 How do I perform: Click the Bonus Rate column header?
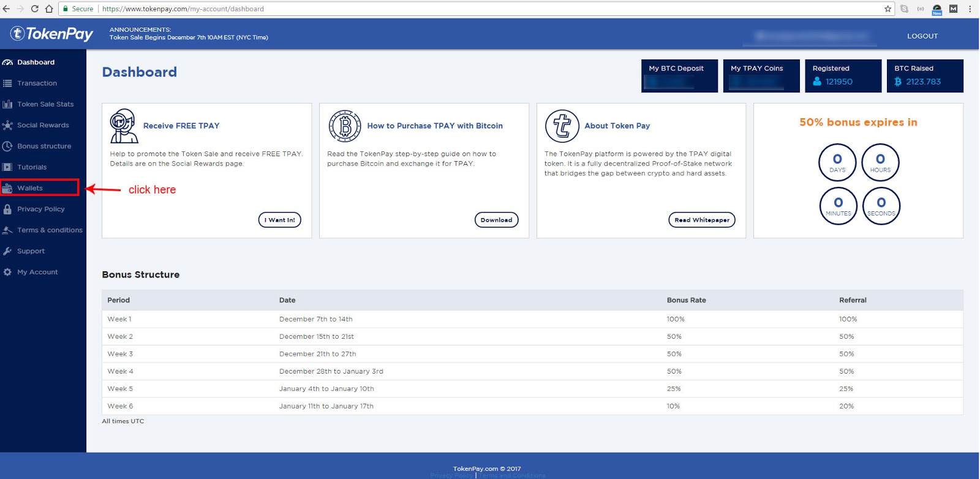pos(687,300)
